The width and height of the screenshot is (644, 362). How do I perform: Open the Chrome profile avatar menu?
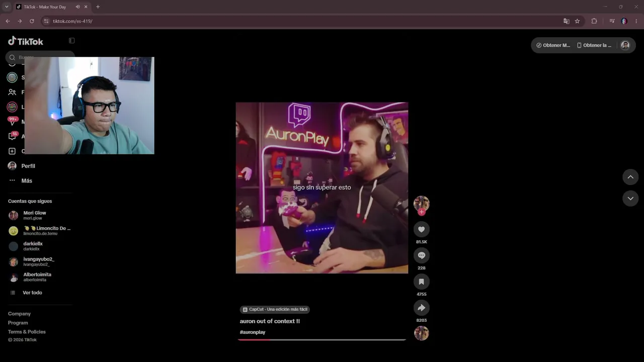(x=624, y=21)
